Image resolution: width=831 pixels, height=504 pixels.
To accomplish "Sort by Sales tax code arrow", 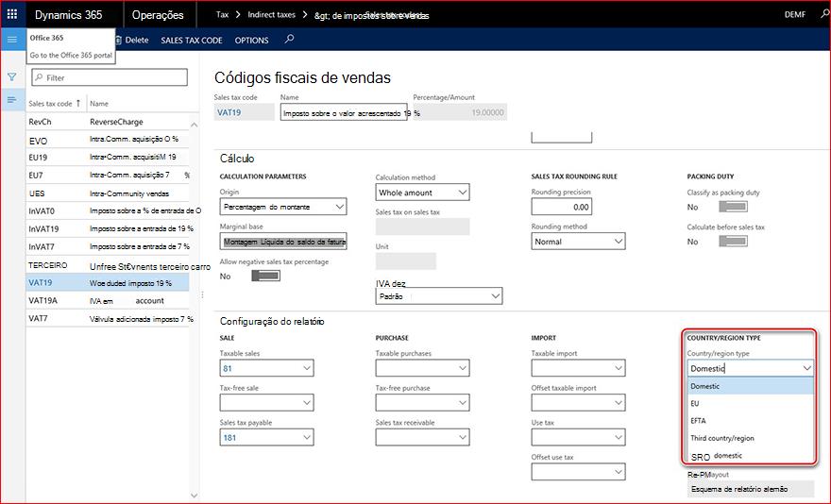I will [77, 103].
